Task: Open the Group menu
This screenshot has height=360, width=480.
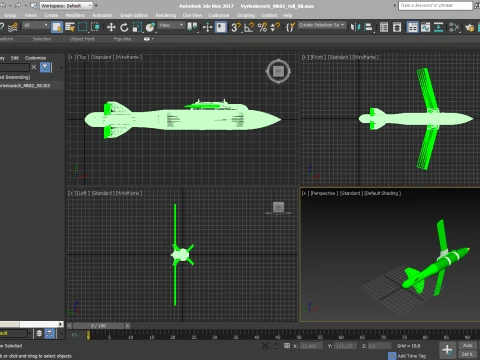Action: coord(10,15)
